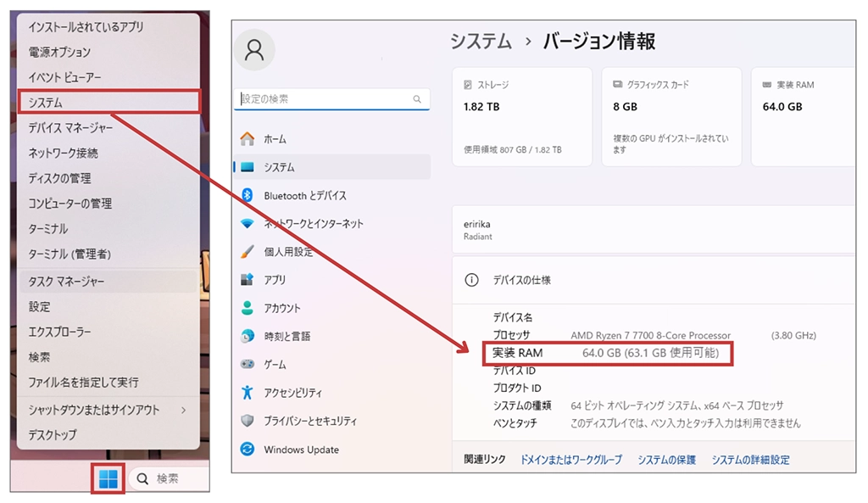The image size is (868, 503).
Task: Click the RAM chip icon on 実装 RAM card
Action: click(766, 85)
